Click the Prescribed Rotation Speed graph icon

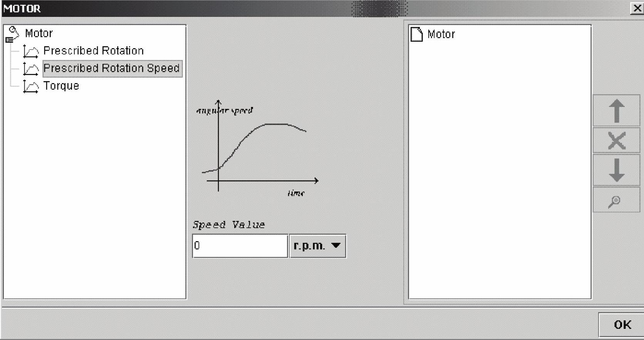(30, 69)
